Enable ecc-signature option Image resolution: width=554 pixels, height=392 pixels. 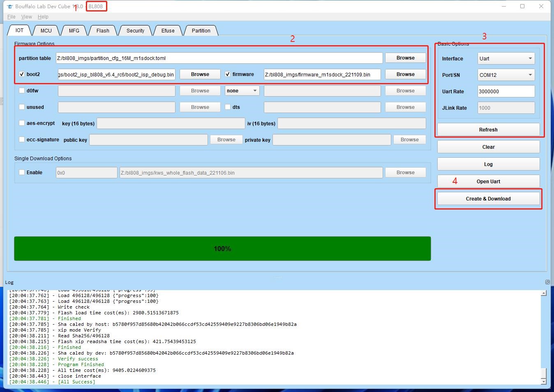tap(22, 139)
